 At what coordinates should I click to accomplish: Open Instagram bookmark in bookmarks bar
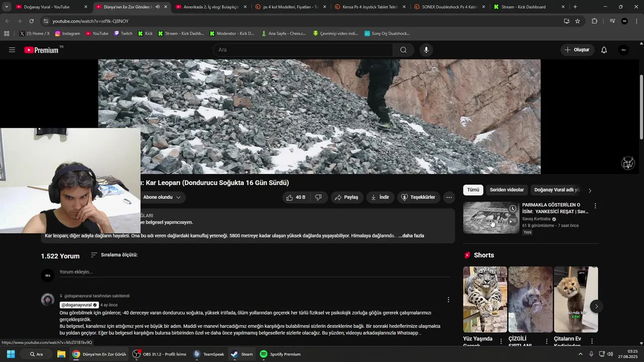pos(67,33)
